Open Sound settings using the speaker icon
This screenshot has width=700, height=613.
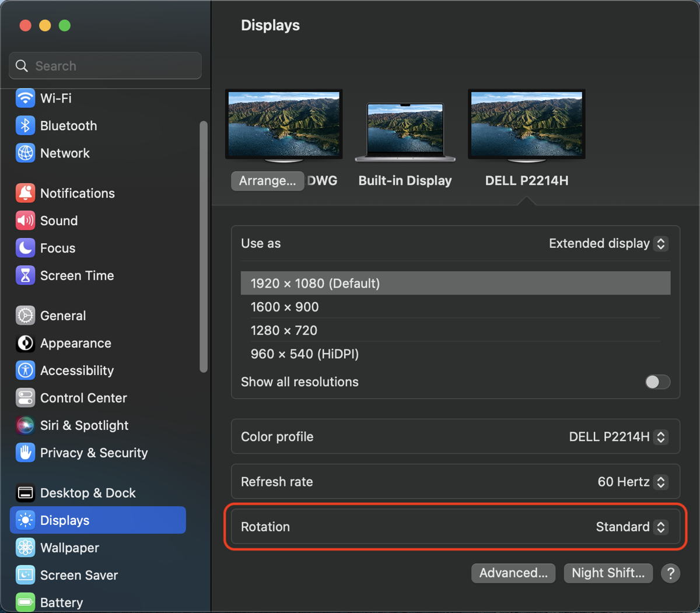tap(25, 220)
